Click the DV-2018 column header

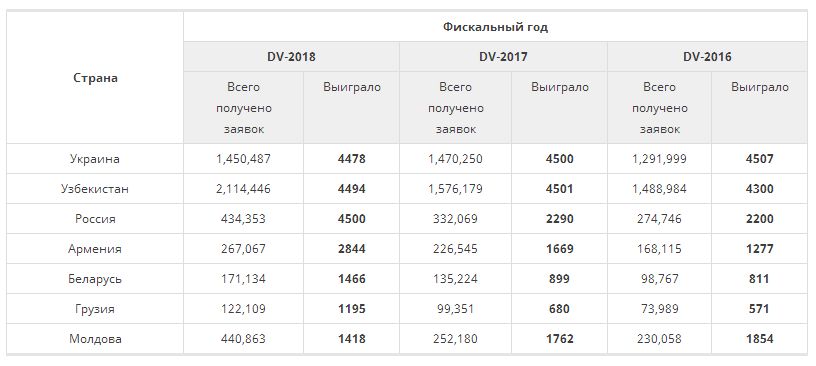click(x=291, y=57)
